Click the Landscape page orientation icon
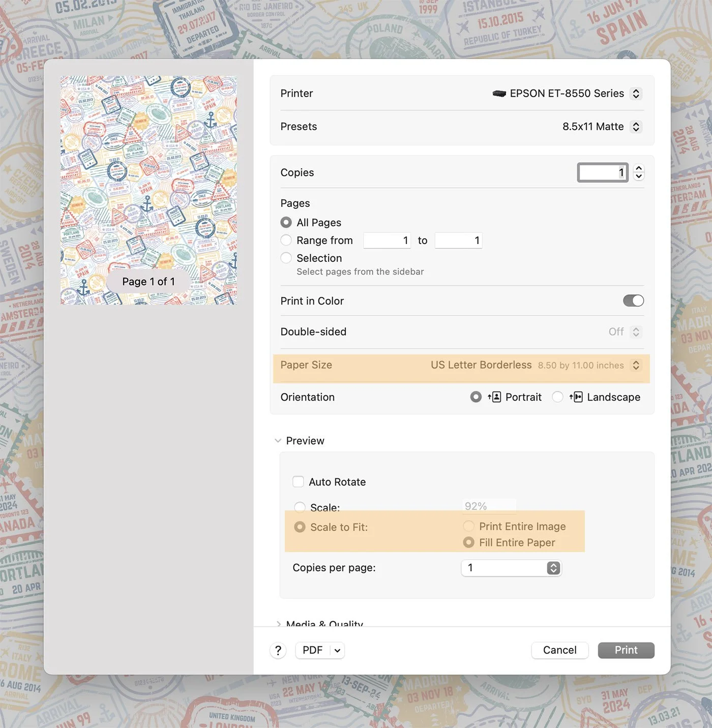The image size is (712, 728). 576,397
